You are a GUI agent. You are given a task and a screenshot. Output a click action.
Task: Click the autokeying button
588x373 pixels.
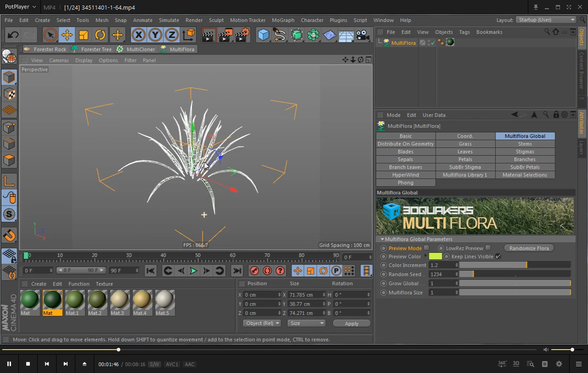point(267,271)
